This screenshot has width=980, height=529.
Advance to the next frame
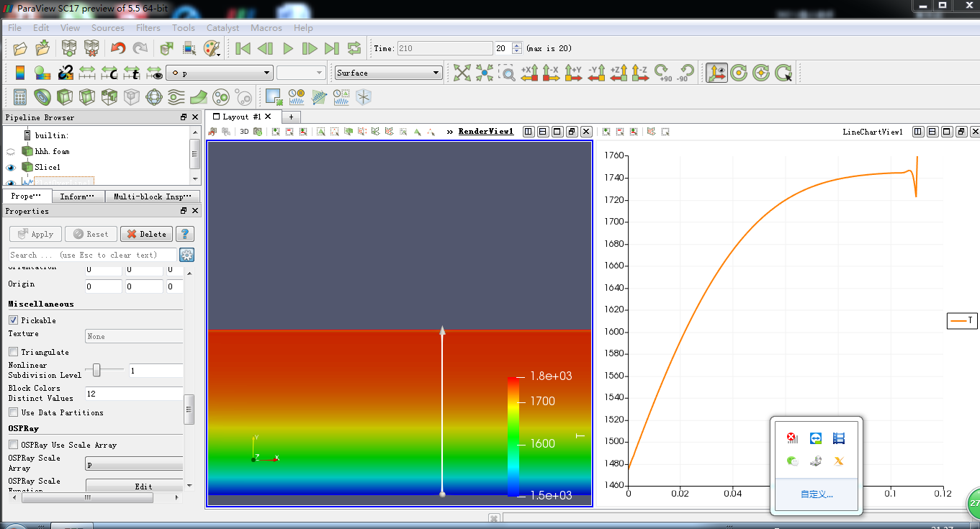click(310, 48)
